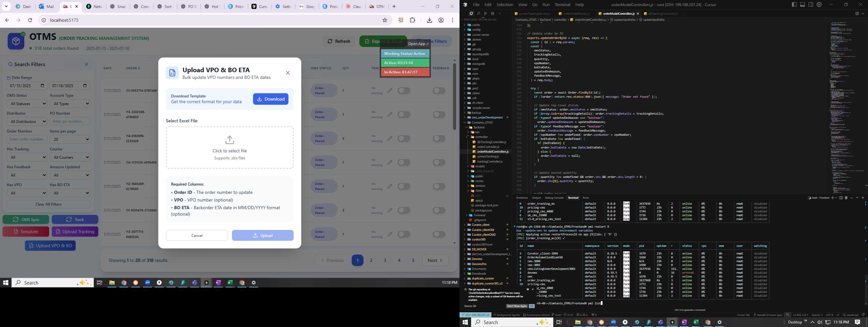Viewport: 868px width, 327px height.
Task: Toggle feedback switch for order 111-0053714-6787448
Action: (x=439, y=90)
